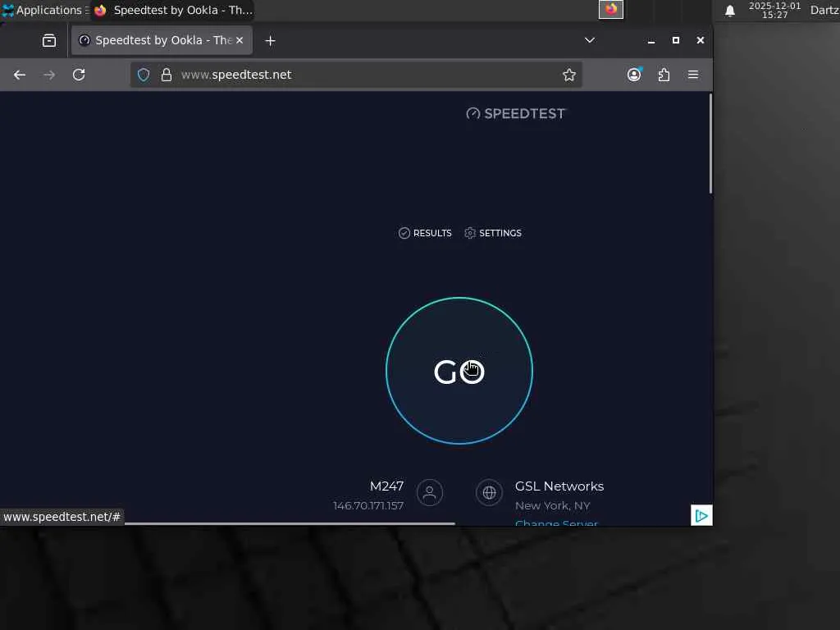Click the vertical page scrollbar

coord(711,144)
